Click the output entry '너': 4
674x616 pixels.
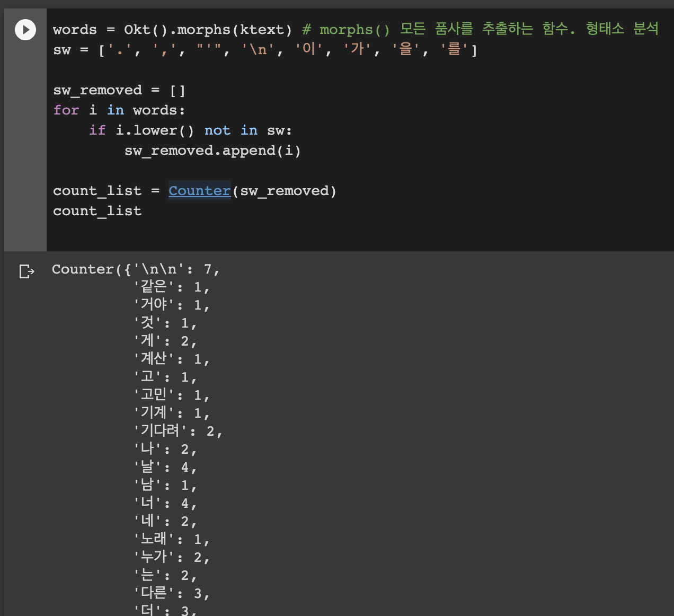(165, 504)
